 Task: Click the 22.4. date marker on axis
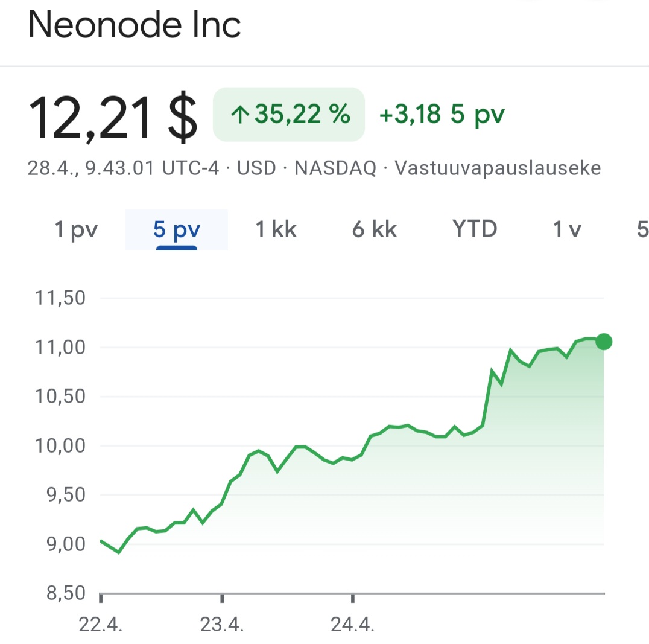click(x=101, y=625)
